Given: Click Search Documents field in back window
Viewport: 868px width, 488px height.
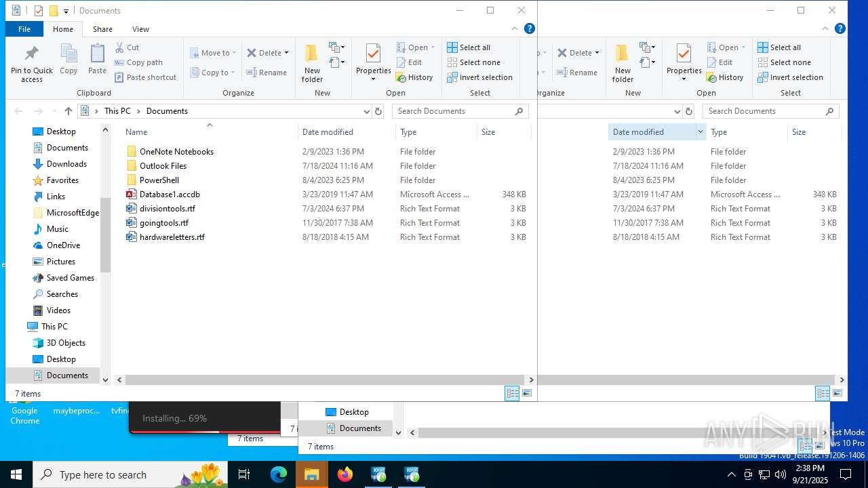Looking at the screenshot, I should point(771,111).
